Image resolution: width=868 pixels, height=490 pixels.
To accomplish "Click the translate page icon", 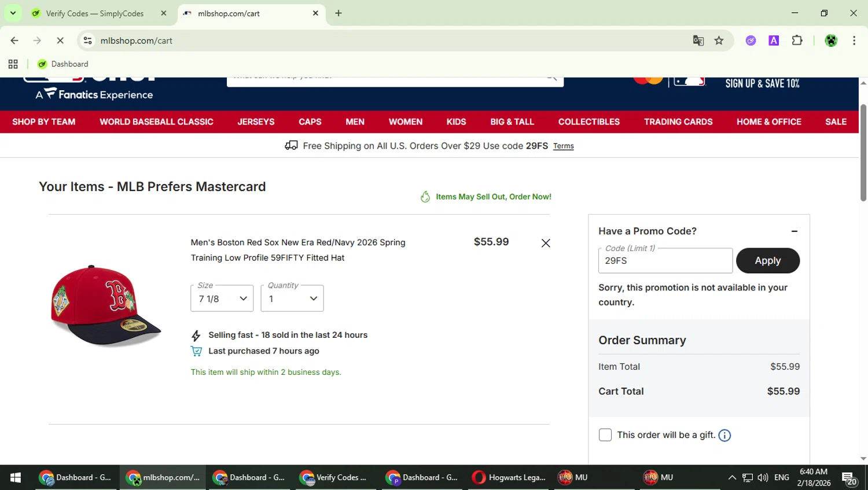I will pos(698,40).
